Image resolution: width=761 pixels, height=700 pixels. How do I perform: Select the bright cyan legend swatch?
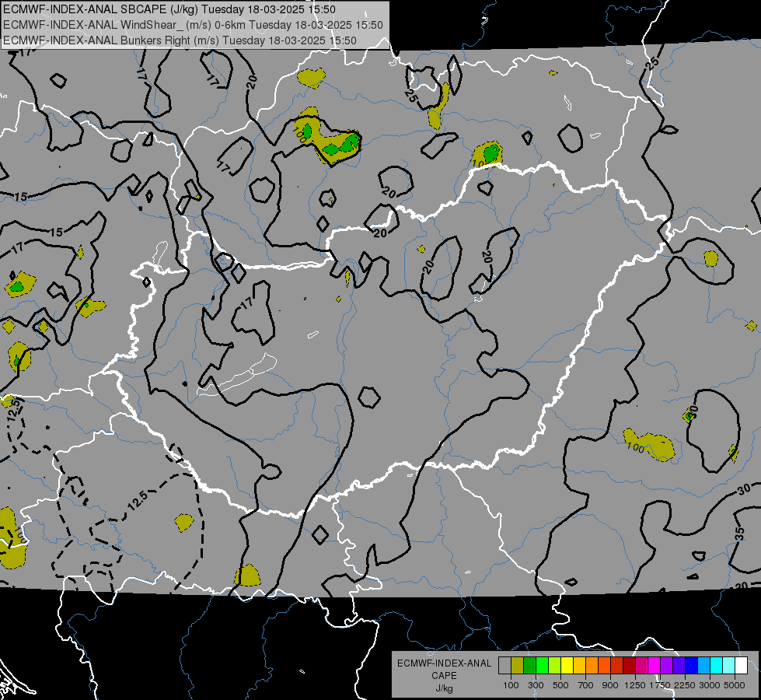(x=717, y=666)
